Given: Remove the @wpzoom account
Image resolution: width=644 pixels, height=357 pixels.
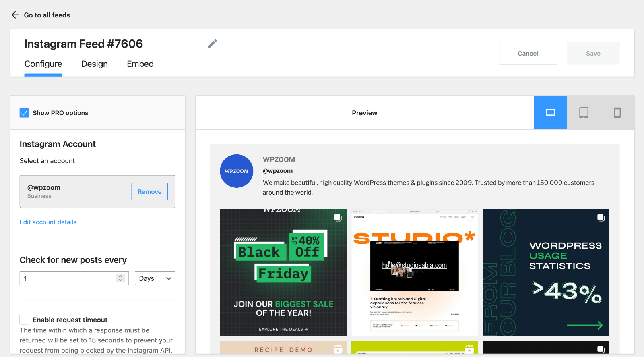Looking at the screenshot, I should tap(150, 191).
